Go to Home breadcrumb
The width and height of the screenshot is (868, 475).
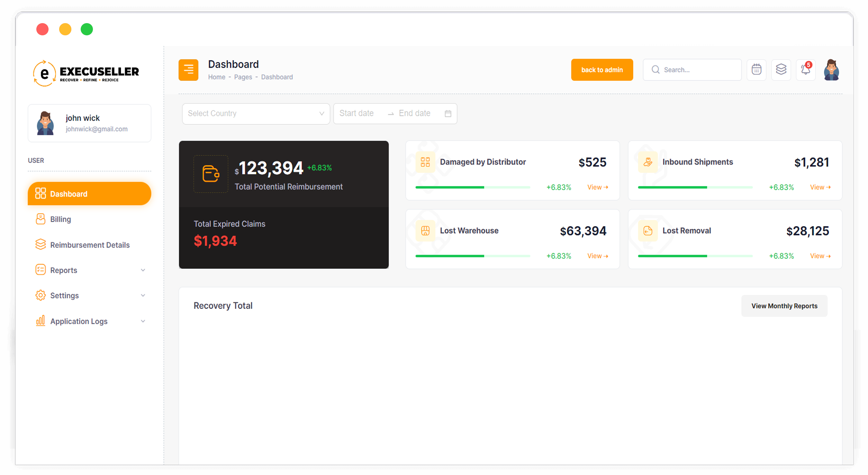point(217,77)
